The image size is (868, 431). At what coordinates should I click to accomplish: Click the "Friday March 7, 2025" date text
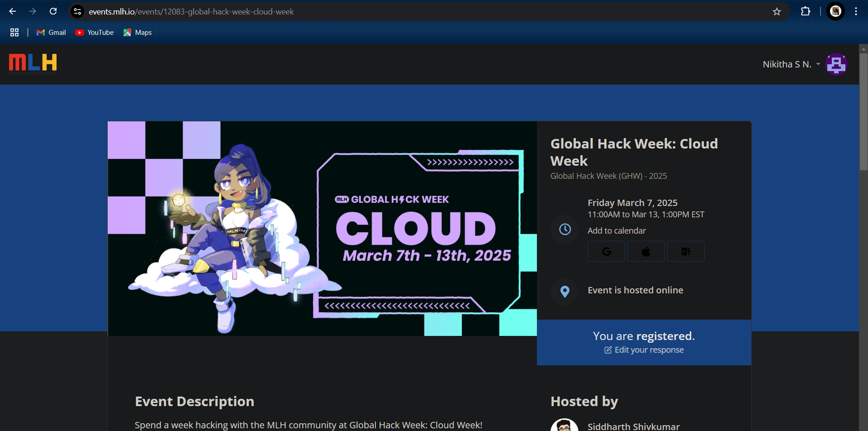point(632,203)
